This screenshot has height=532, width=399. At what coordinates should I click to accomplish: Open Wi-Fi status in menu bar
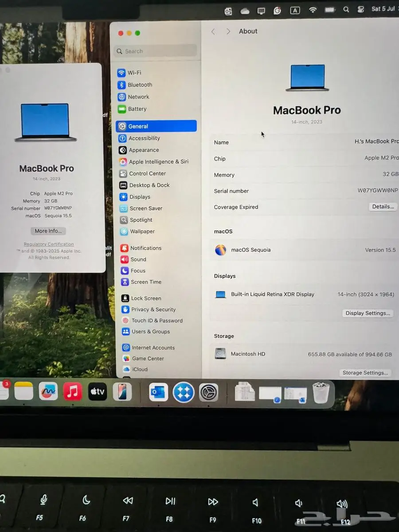pos(313,10)
